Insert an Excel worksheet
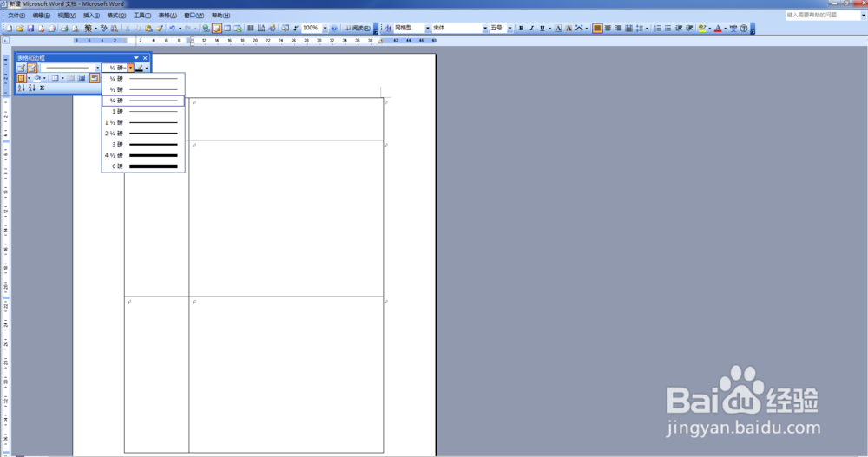Image resolution: width=868 pixels, height=457 pixels. click(238, 28)
